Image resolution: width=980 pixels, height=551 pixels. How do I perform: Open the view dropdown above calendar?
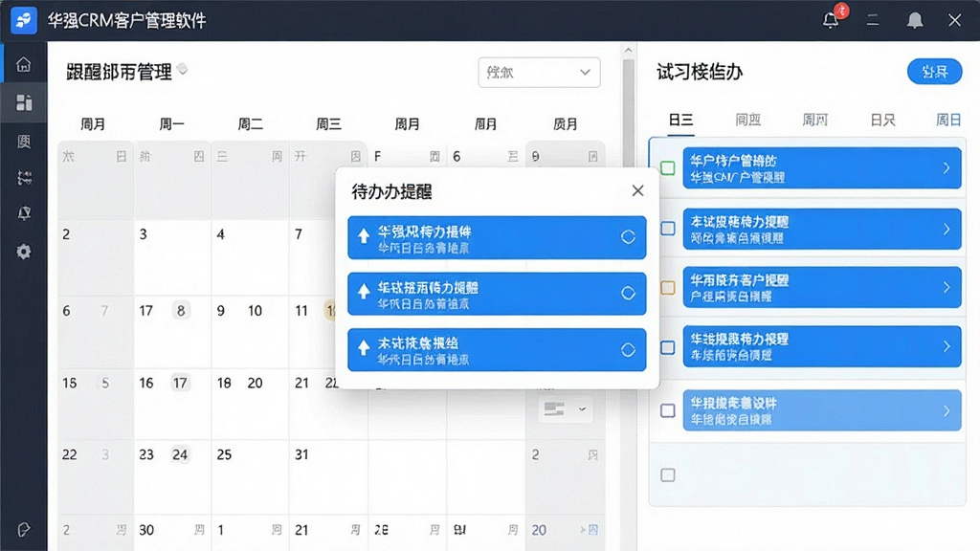click(x=539, y=73)
